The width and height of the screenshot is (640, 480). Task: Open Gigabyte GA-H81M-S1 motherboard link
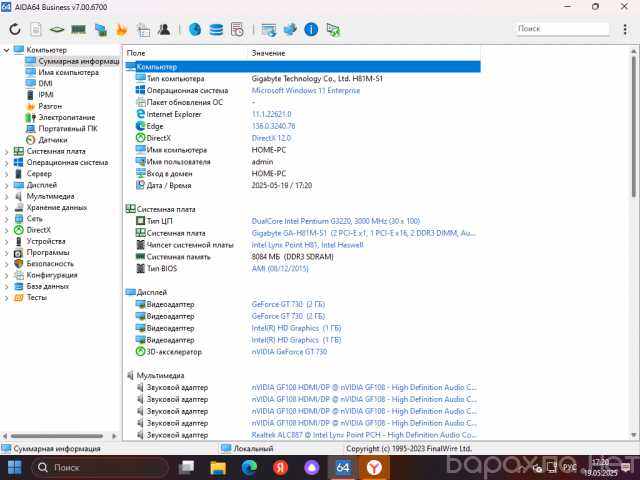pyautogui.click(x=364, y=233)
